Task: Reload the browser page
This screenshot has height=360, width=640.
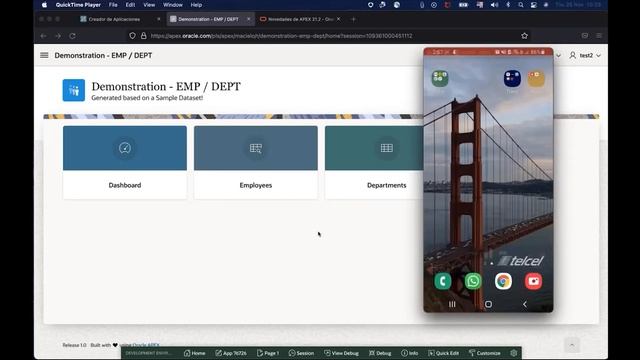Action: click(x=72, y=36)
